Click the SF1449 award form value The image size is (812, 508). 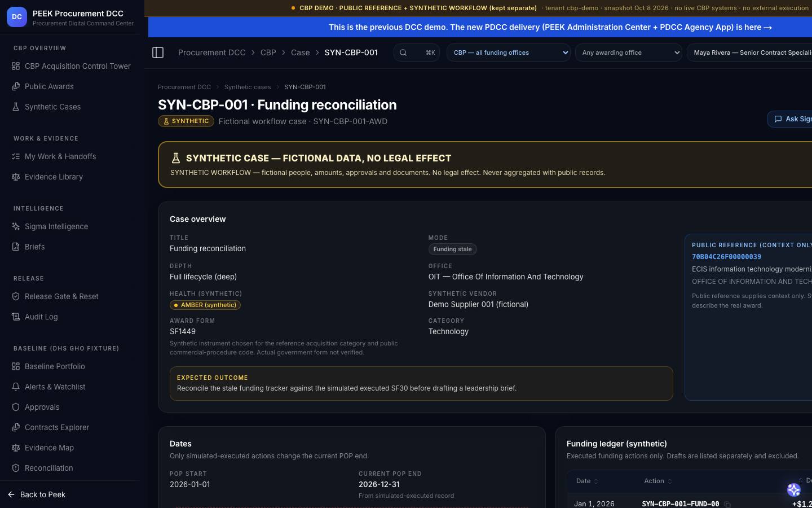pos(183,331)
